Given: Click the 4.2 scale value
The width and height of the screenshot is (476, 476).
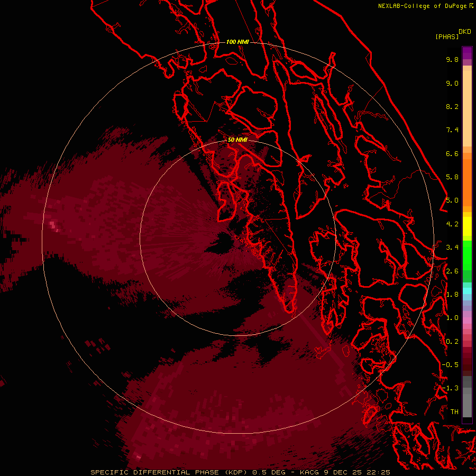Looking at the screenshot, I should [x=452, y=224].
